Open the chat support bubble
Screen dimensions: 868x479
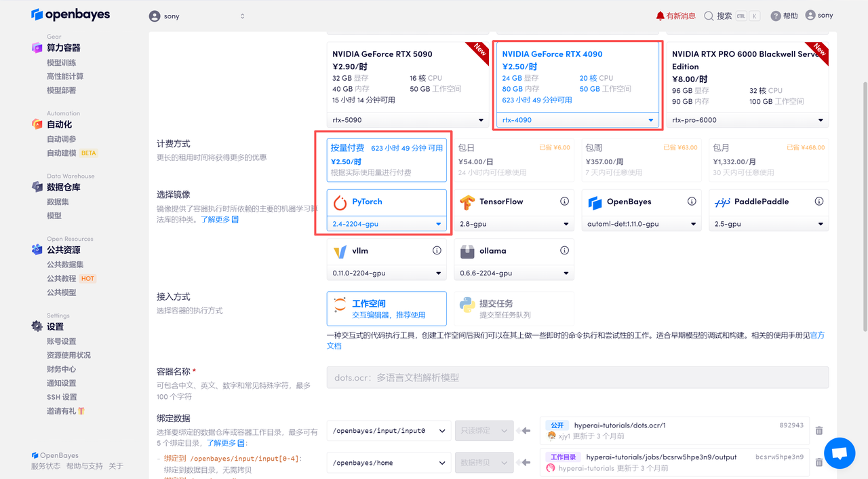(840, 453)
